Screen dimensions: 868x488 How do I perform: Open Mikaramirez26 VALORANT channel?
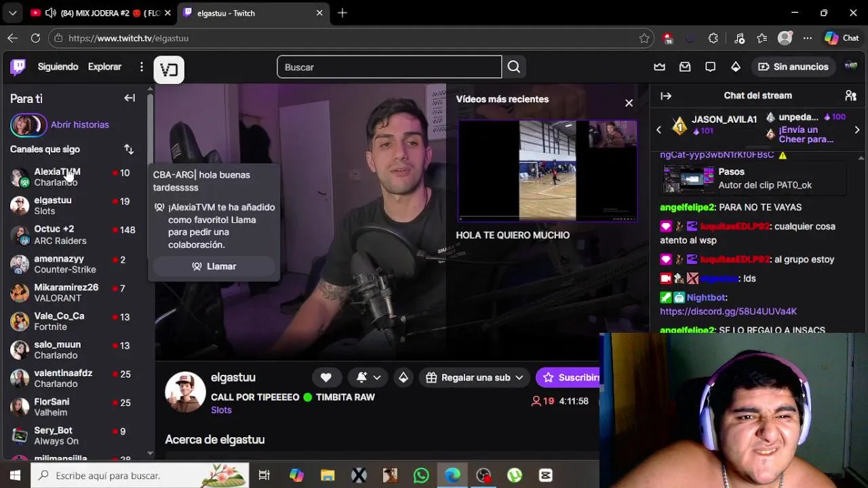73,292
